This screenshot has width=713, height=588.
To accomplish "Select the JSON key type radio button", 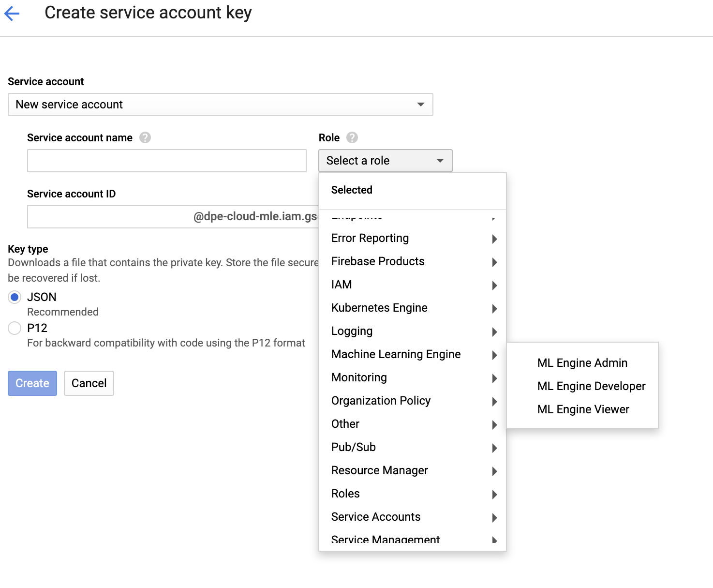I will pyautogui.click(x=15, y=297).
